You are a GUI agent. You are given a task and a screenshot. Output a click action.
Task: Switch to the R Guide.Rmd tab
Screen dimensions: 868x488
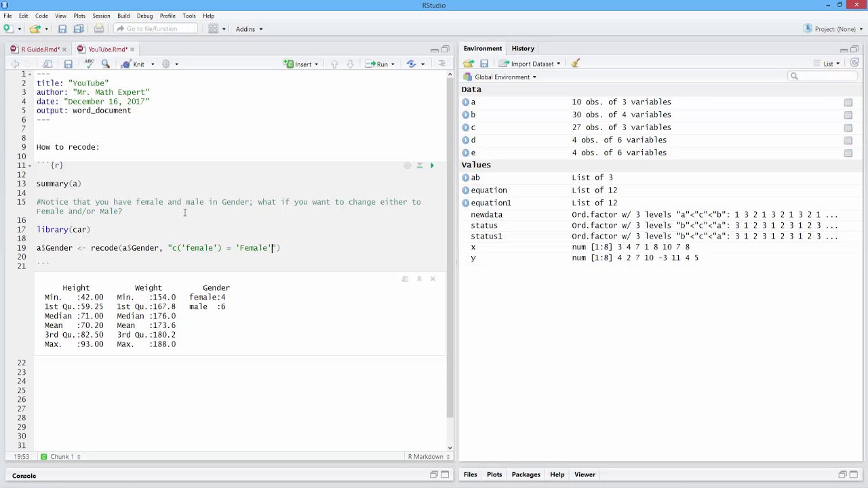(x=41, y=49)
